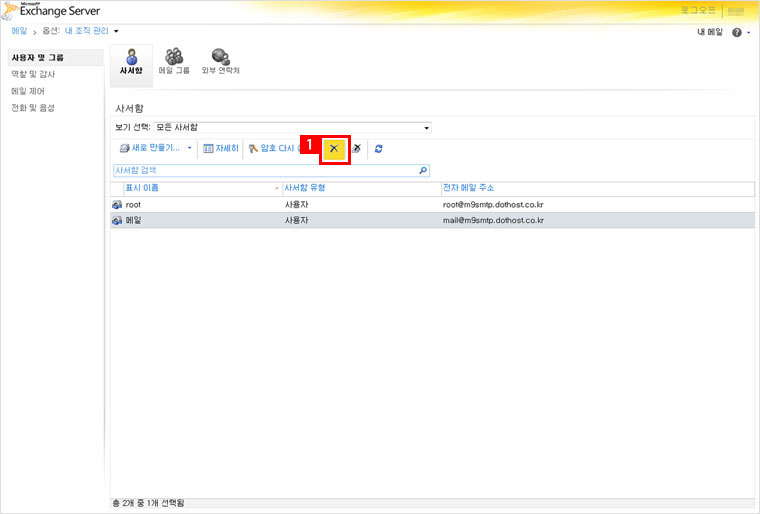Select 역할 및 감사 in sidebar

pyautogui.click(x=33, y=74)
